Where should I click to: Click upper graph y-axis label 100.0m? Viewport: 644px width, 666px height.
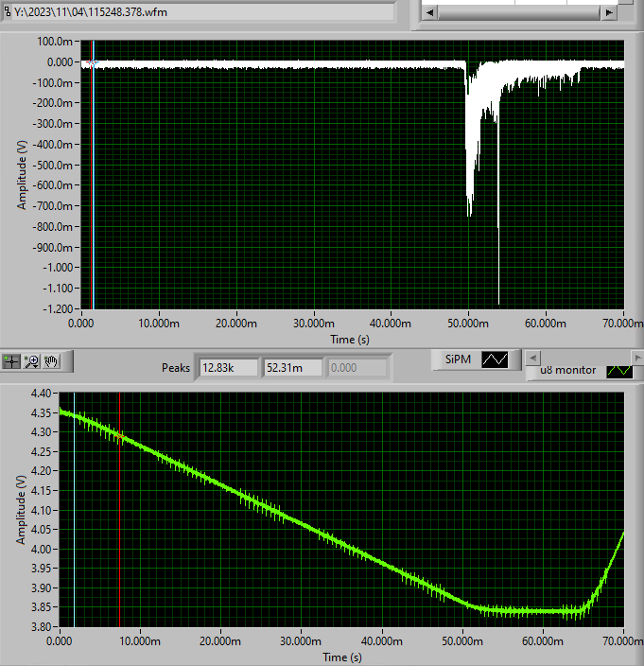(x=55, y=42)
